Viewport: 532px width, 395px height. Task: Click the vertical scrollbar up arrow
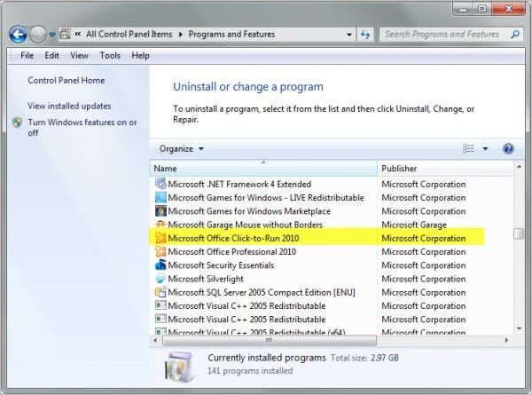click(519, 167)
